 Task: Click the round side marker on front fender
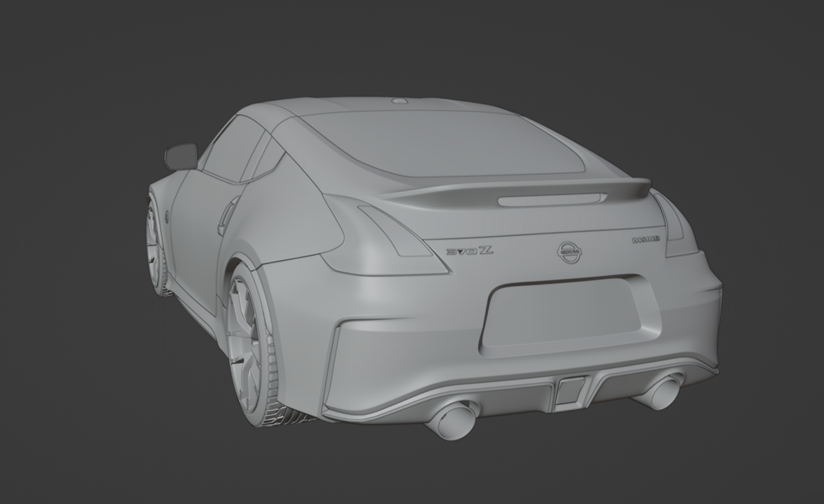coord(167,216)
